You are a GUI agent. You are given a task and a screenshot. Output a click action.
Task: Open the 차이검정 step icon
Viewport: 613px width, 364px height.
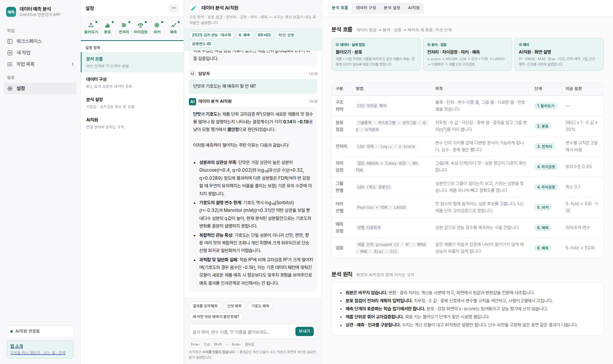click(x=140, y=28)
